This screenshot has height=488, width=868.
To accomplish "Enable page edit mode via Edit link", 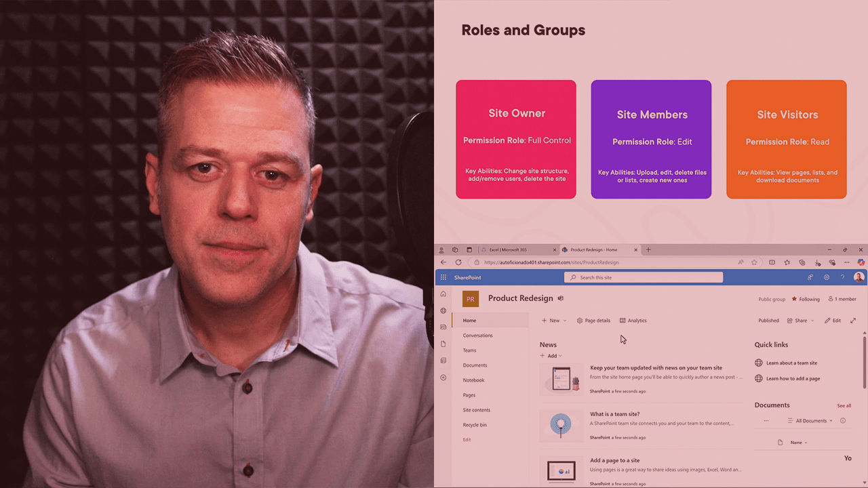I will click(x=467, y=439).
